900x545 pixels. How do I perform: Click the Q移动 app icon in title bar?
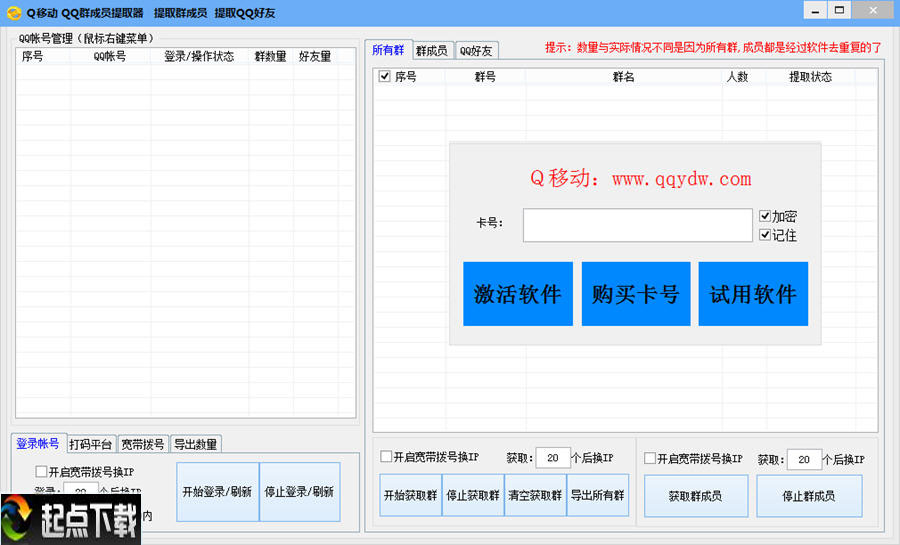tap(14, 13)
